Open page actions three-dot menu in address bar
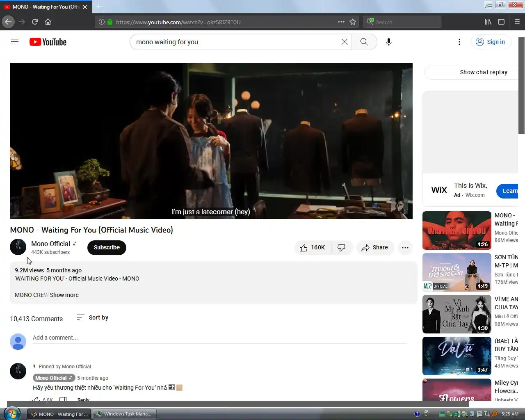This screenshot has height=420, width=525. tap(341, 22)
